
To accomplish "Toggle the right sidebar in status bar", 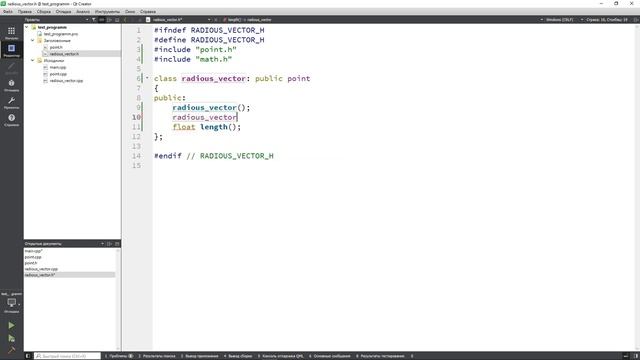I will click(636, 356).
